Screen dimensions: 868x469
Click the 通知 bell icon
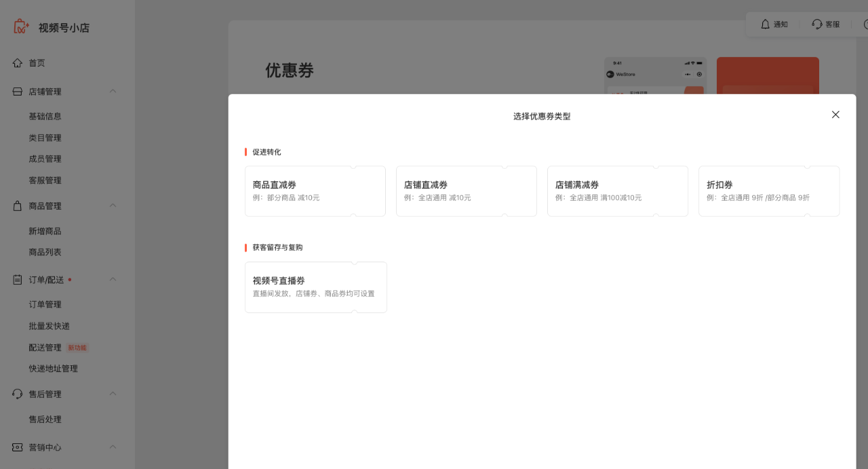tap(766, 24)
